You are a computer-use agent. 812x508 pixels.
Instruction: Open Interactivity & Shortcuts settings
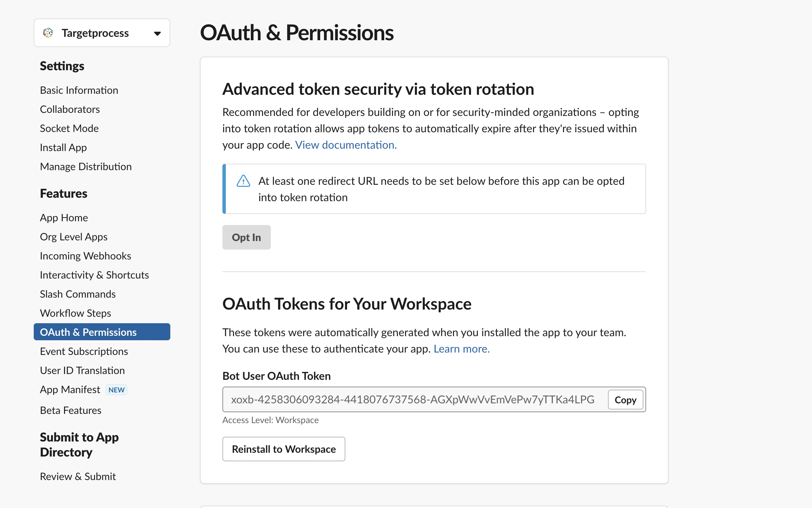(x=94, y=275)
